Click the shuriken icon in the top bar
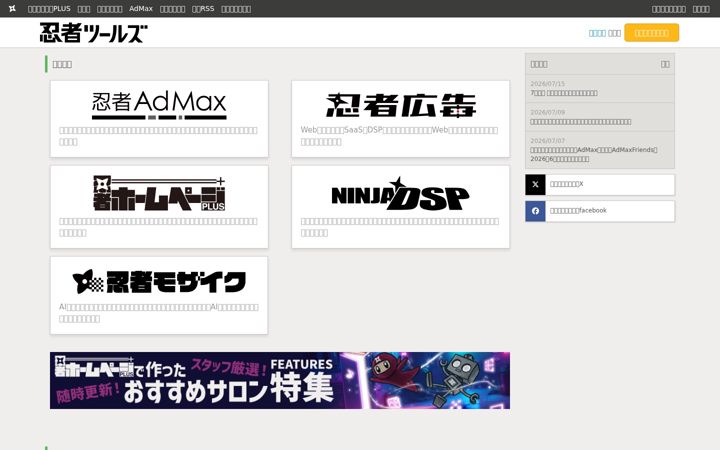The image size is (720, 450). (12, 8)
